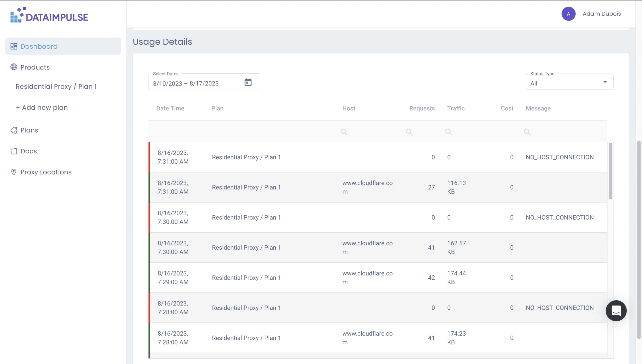
Task: Sort by Message column header
Action: coord(538,108)
